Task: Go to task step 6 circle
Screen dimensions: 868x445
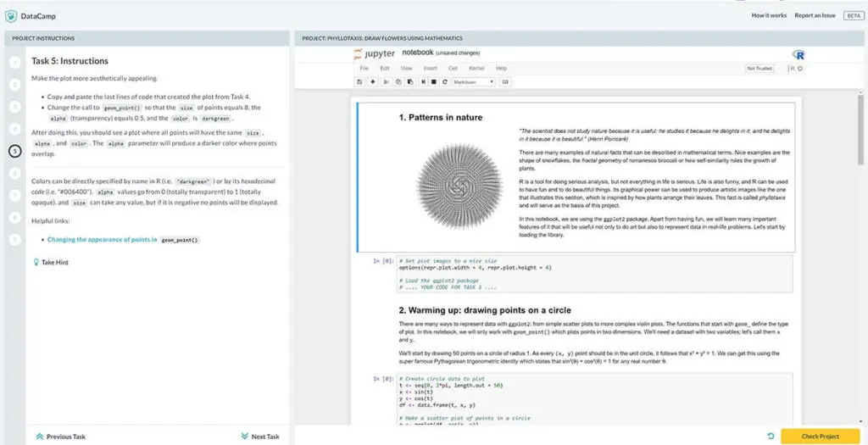Action: click(x=15, y=173)
